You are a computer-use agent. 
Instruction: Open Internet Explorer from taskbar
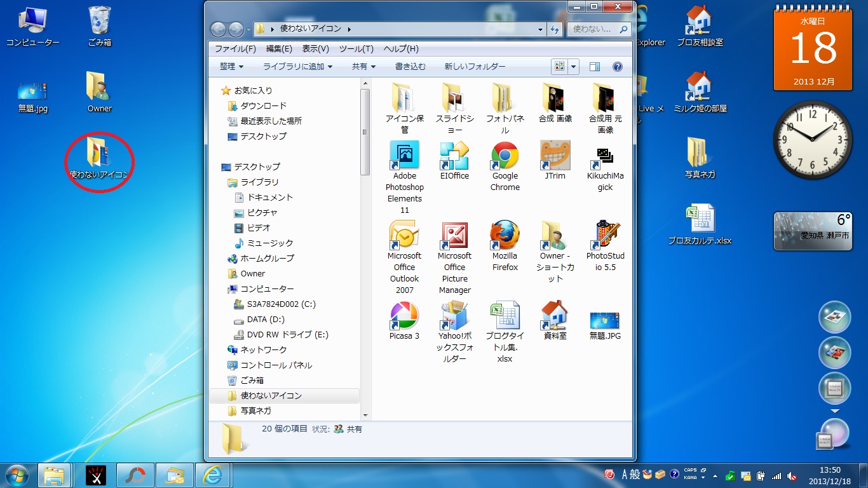(211, 475)
